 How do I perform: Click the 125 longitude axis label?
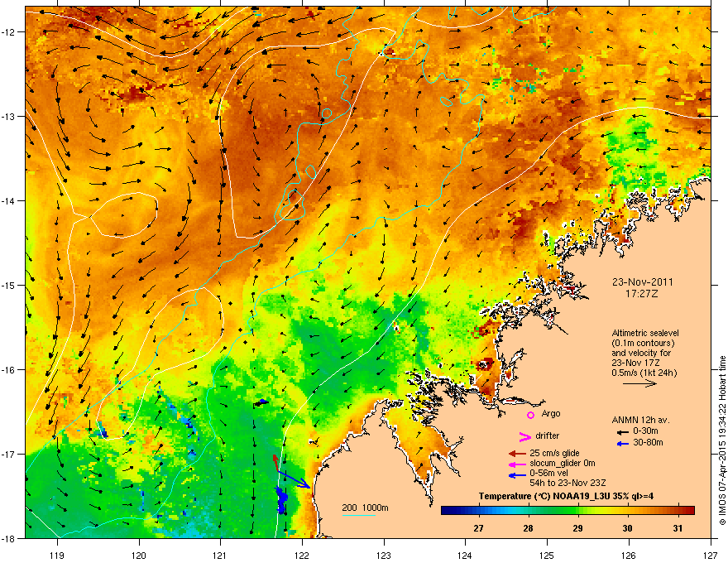coord(547,556)
